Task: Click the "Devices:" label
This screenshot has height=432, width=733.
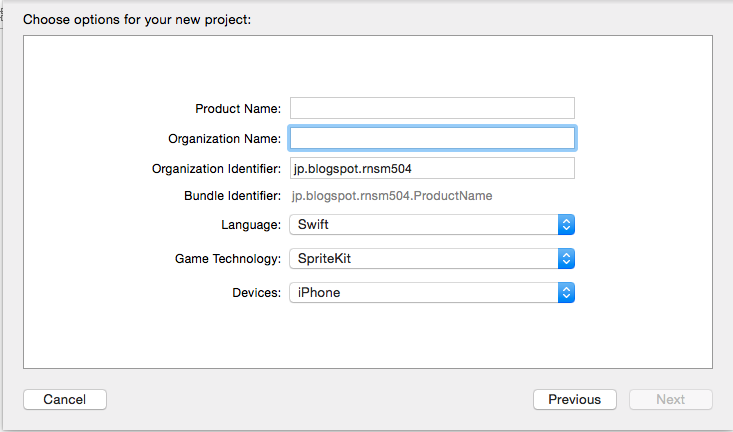Action: (255, 292)
